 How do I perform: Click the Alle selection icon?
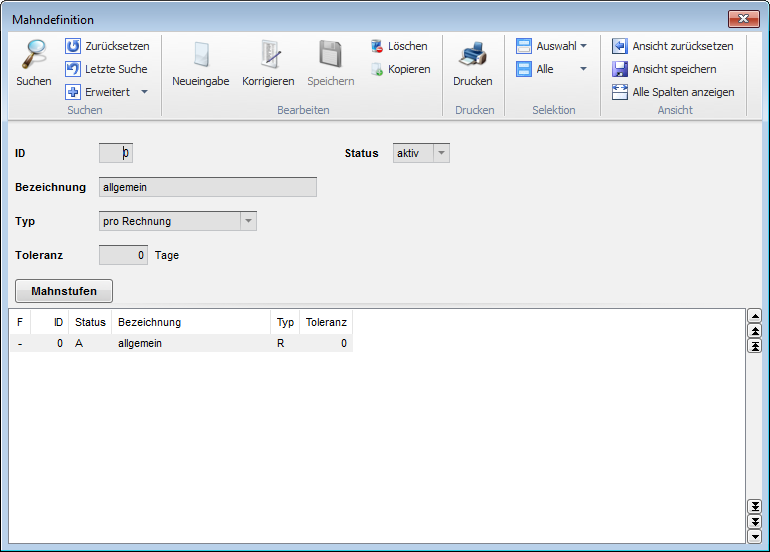[524, 69]
